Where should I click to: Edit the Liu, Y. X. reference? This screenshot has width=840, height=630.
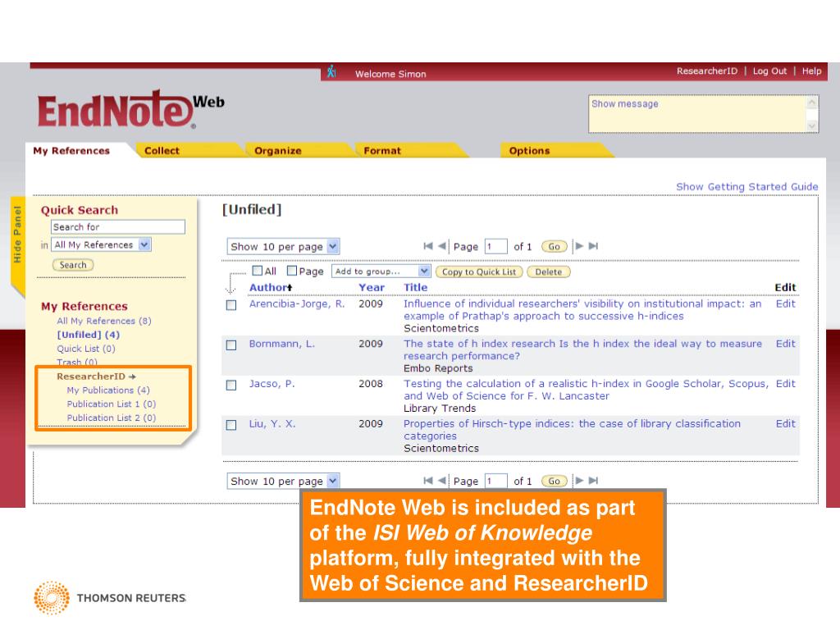click(785, 424)
